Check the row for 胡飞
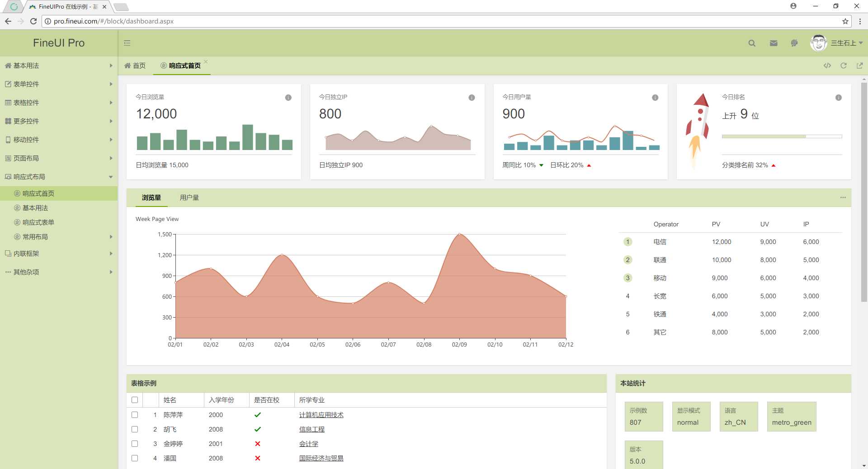The image size is (868, 469). coord(135,429)
